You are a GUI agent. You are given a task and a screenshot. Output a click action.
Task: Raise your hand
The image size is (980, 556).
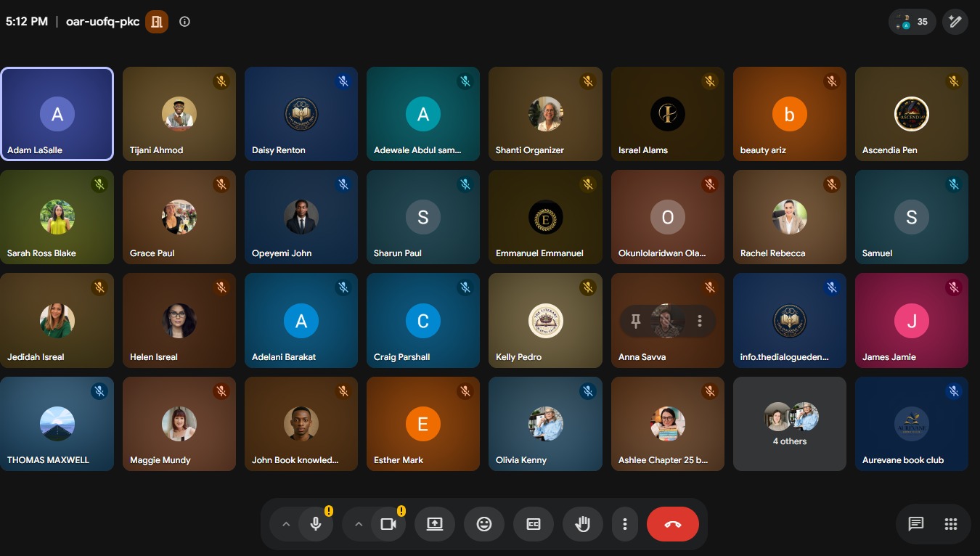point(583,524)
